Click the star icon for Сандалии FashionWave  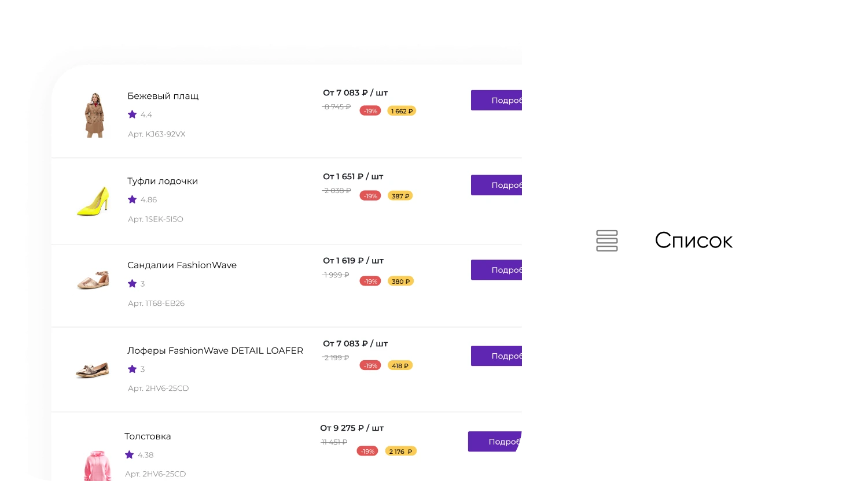pos(133,283)
